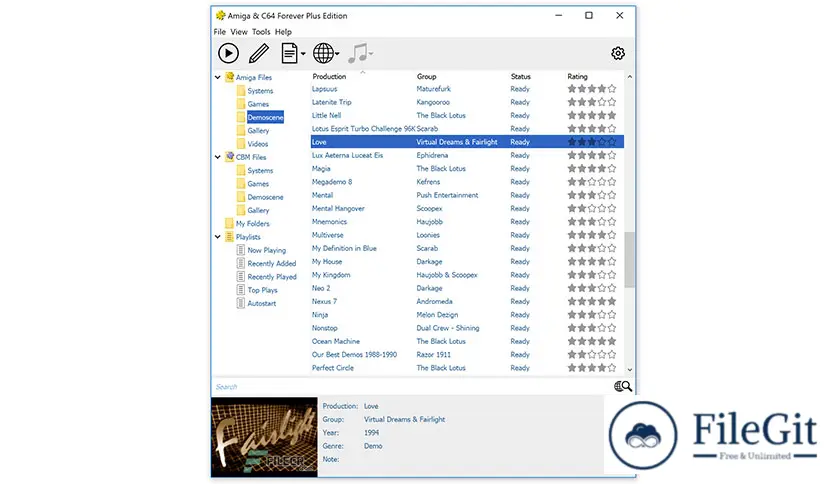Select Our Best Demos 1988-1990 row
This screenshot has width=836, height=484.
[467, 354]
